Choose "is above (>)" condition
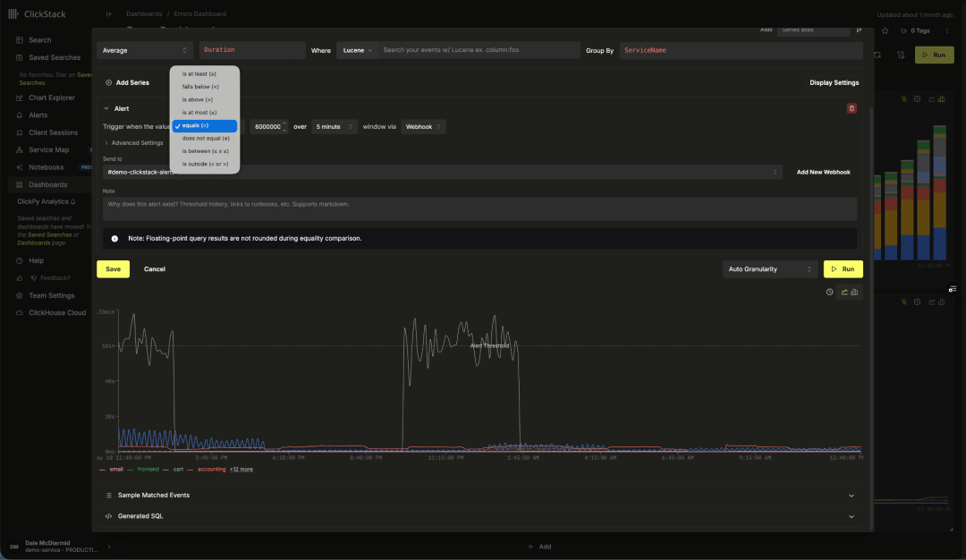Viewport: 966px width, 560px height. click(x=205, y=100)
